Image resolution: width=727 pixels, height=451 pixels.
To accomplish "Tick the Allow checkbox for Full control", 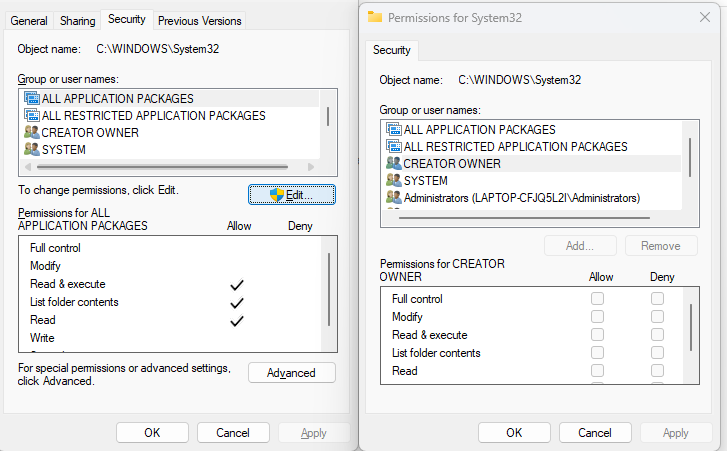I will [x=597, y=299].
